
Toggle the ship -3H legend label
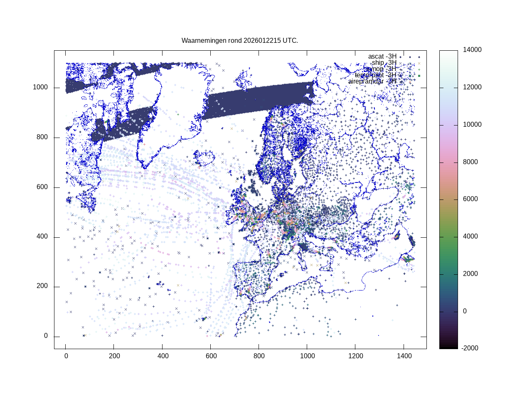tap(384, 63)
